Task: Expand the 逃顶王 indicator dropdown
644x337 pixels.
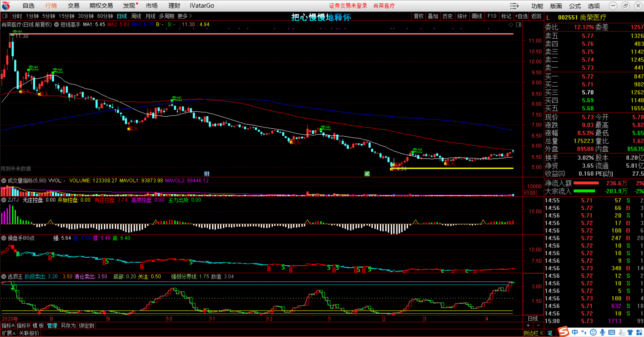Action: [4, 276]
